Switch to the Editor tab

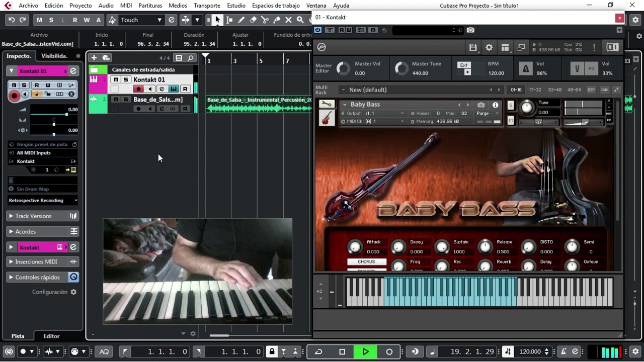coord(51,336)
